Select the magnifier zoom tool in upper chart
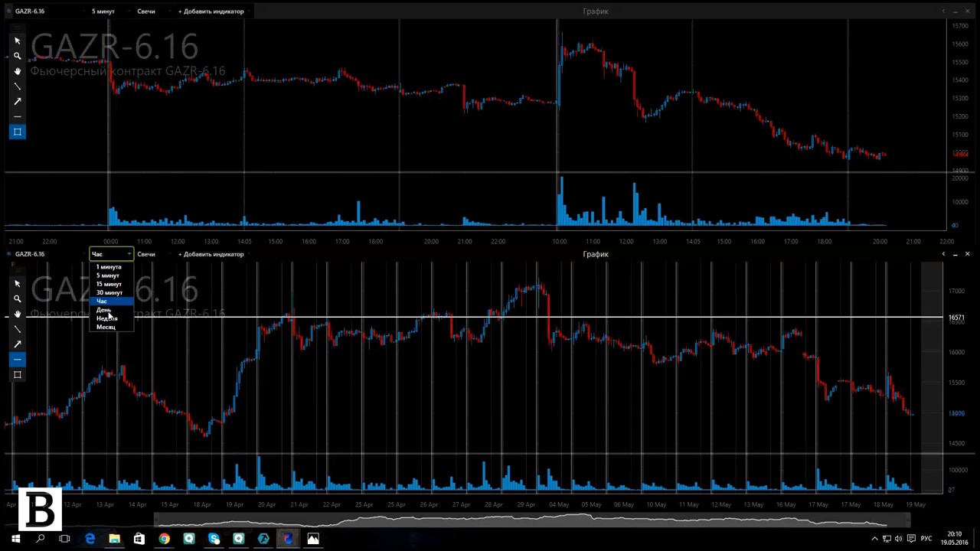The height and width of the screenshot is (551, 980). (x=18, y=56)
